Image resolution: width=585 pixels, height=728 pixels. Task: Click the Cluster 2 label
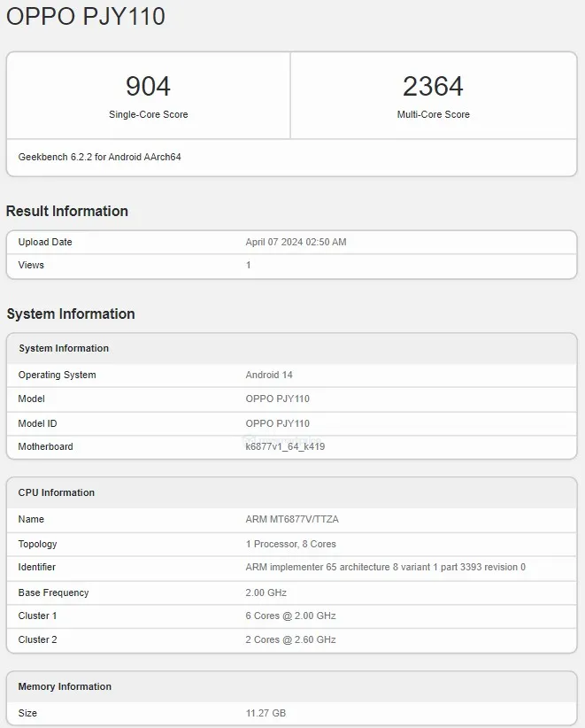[x=37, y=639]
